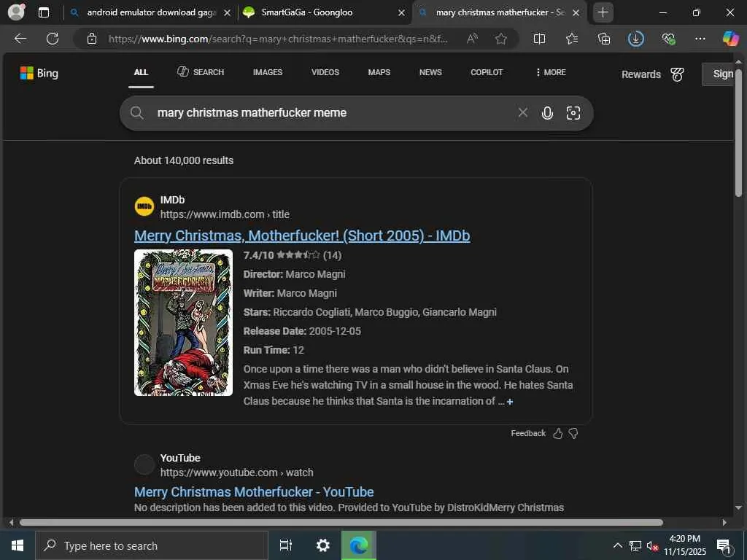747x560 pixels.
Task: Add this page to favorites via the star icon
Action: [500, 39]
